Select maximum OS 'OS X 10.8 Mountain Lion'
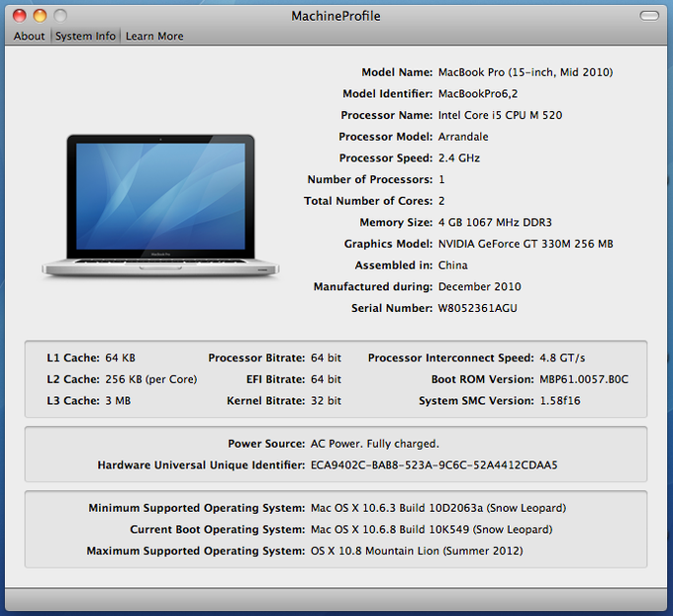 pos(375,552)
